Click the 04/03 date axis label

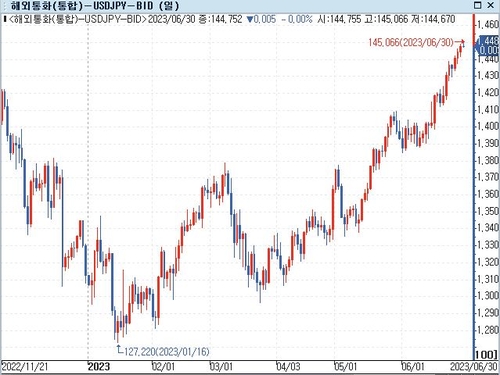click(x=289, y=367)
